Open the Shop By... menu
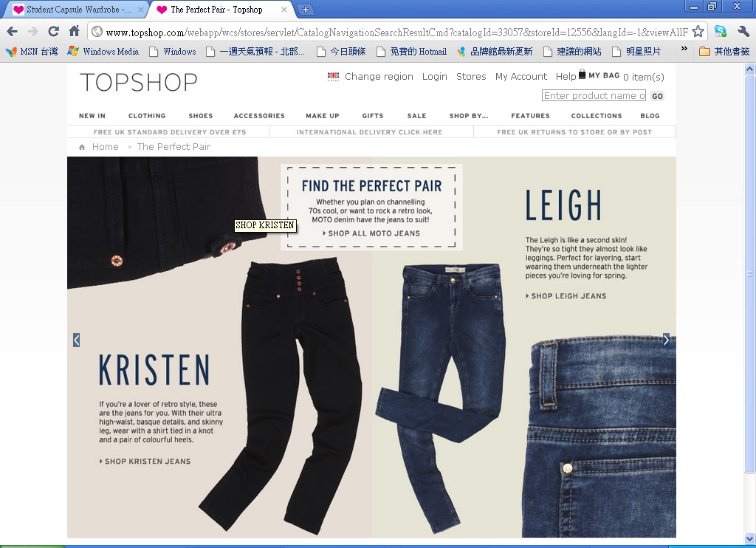 pos(469,116)
